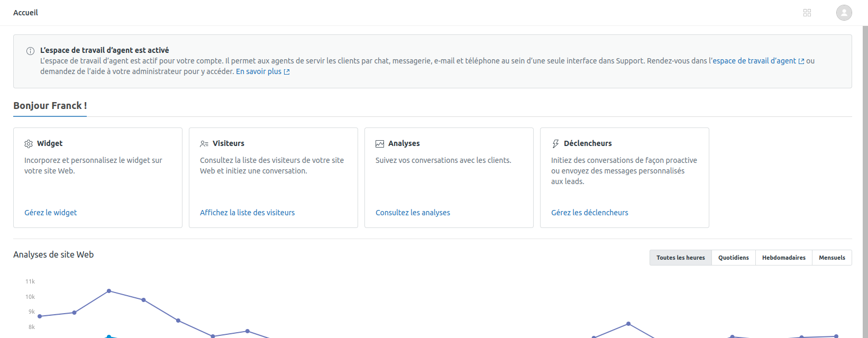Open the user profile avatar menu
The height and width of the screenshot is (338, 868).
click(844, 13)
